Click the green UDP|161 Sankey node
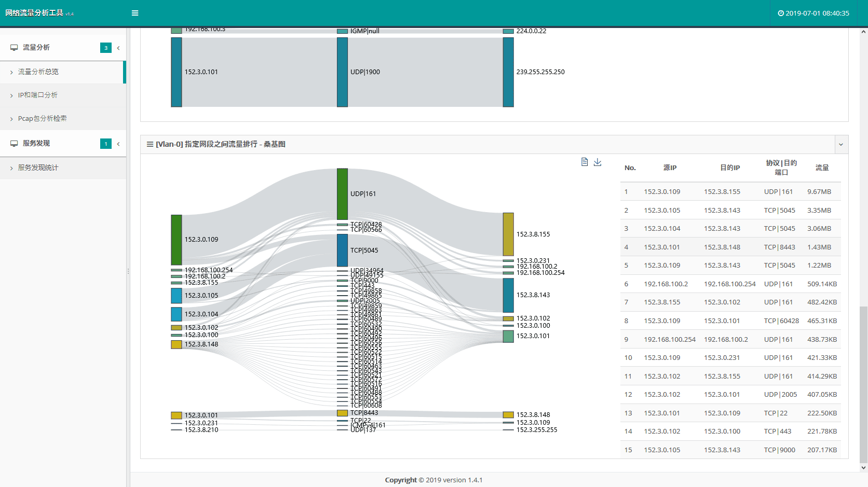This screenshot has height=487, width=868. (x=342, y=194)
